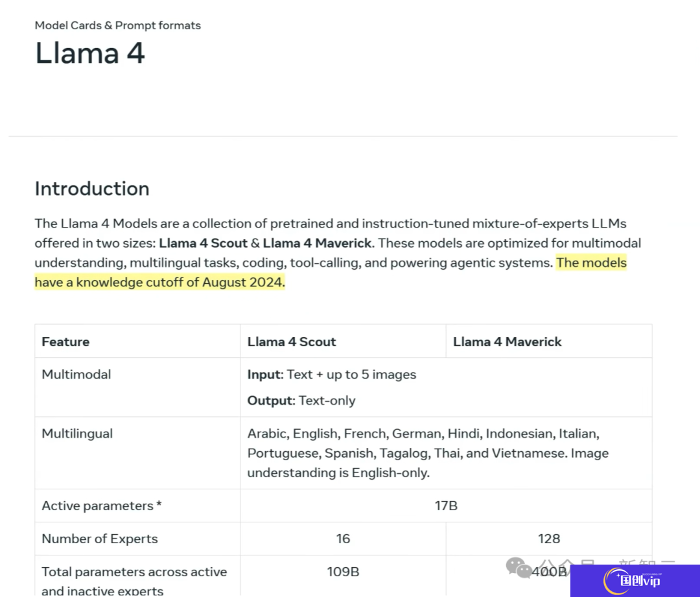Click the WeChat logo watermark icon
This screenshot has width=700, height=597.
[x=519, y=568]
